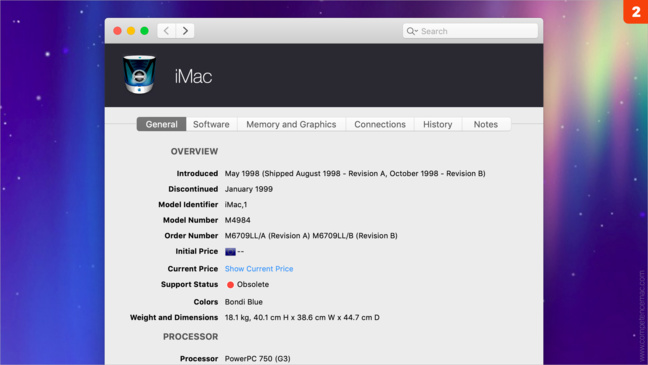Click the Support Status field label

(189, 284)
